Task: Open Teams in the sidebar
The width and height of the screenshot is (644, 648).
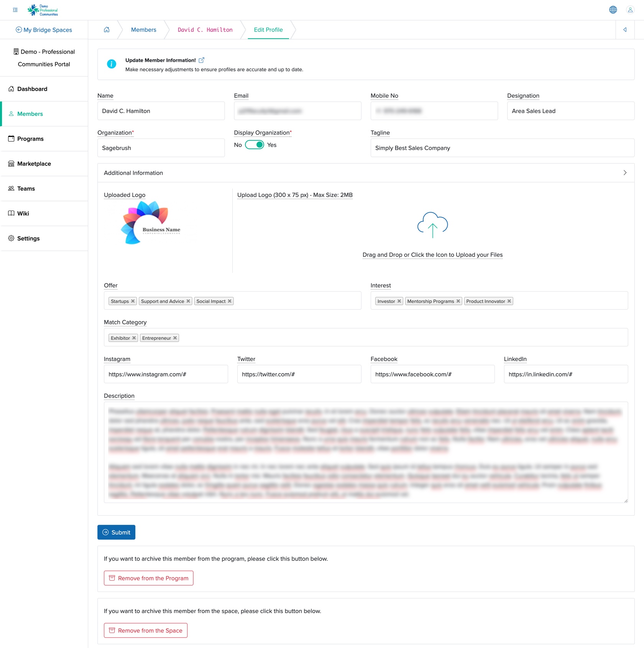Action: click(x=44, y=189)
